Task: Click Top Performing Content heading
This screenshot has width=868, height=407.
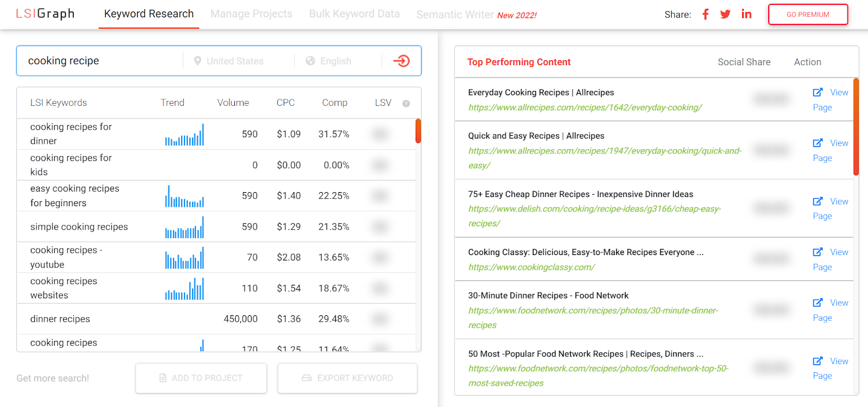Action: 519,62
